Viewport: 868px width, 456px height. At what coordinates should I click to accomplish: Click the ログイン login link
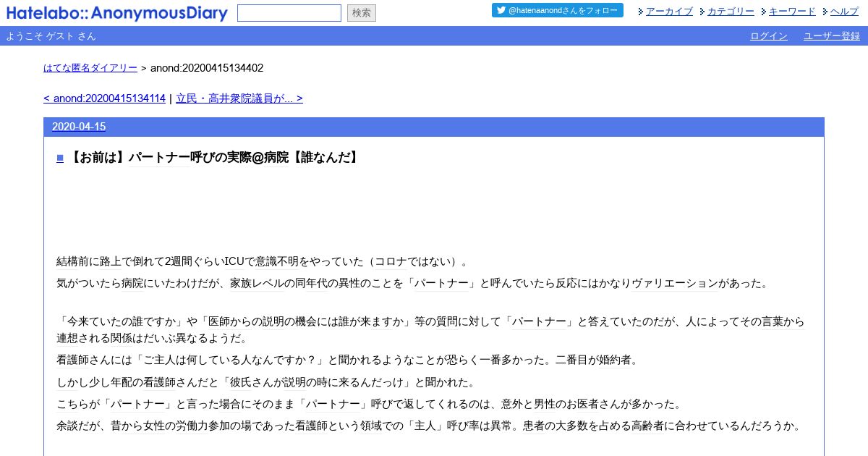(x=769, y=36)
